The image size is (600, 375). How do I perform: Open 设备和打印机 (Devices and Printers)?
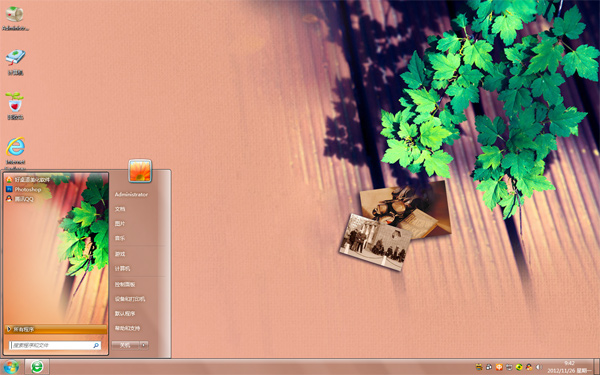130,299
